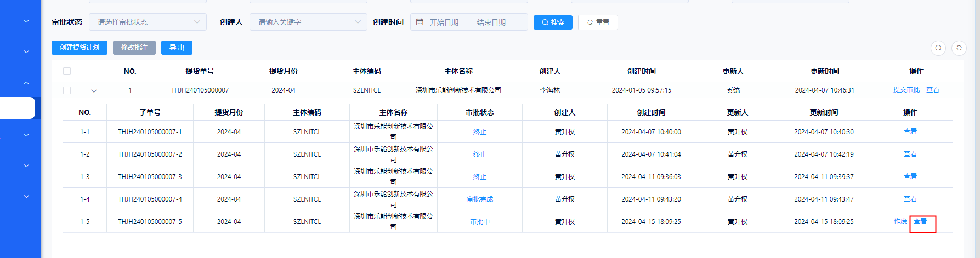Click the blue 搜索 button
The height and width of the screenshot is (258, 980).
(x=553, y=22)
